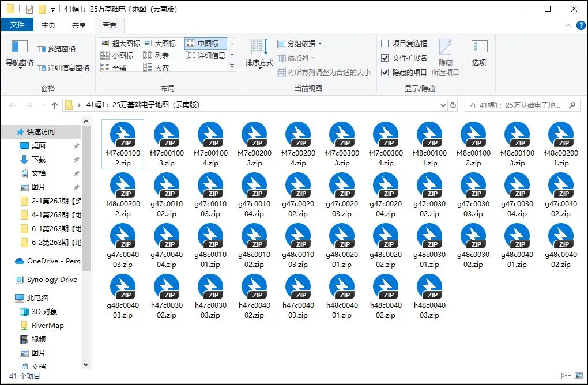This screenshot has width=588, height=385.
Task: Select file g48c004003.zip
Action: (123, 296)
